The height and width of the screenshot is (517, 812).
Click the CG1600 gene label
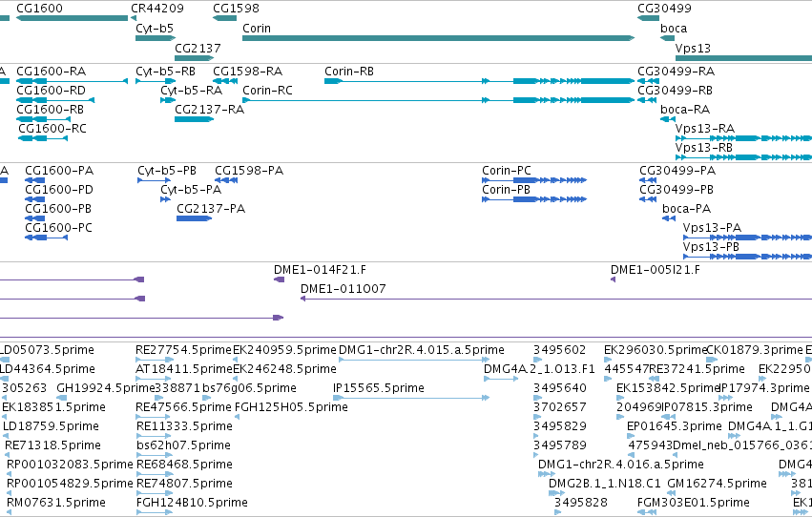(x=39, y=9)
